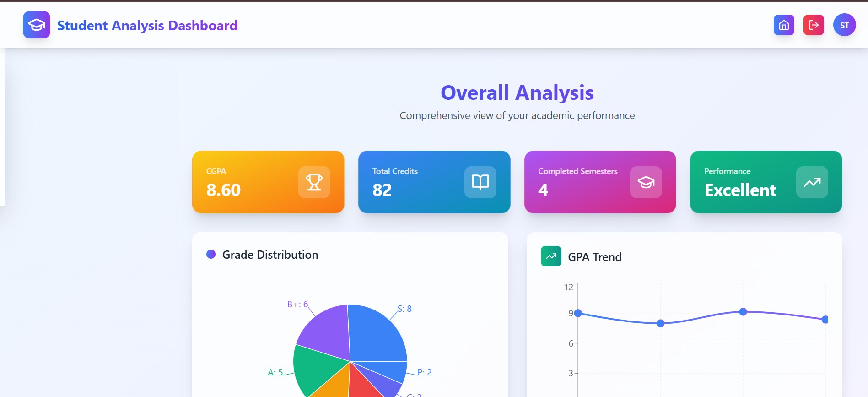Click the trophy icon on CGPA card

[314, 182]
